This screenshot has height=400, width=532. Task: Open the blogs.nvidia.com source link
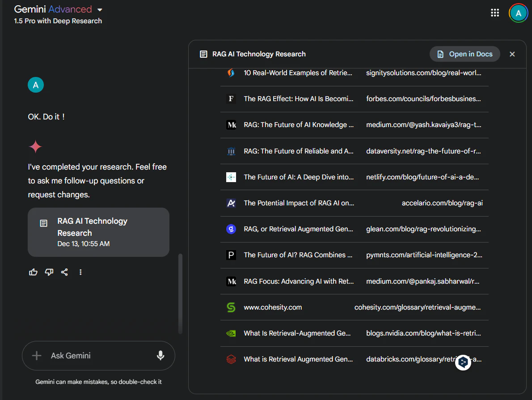pos(423,333)
